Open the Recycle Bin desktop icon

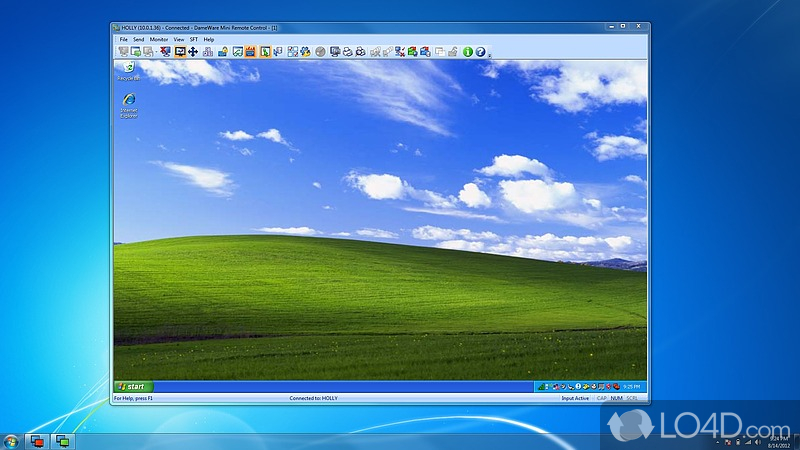tap(128, 69)
